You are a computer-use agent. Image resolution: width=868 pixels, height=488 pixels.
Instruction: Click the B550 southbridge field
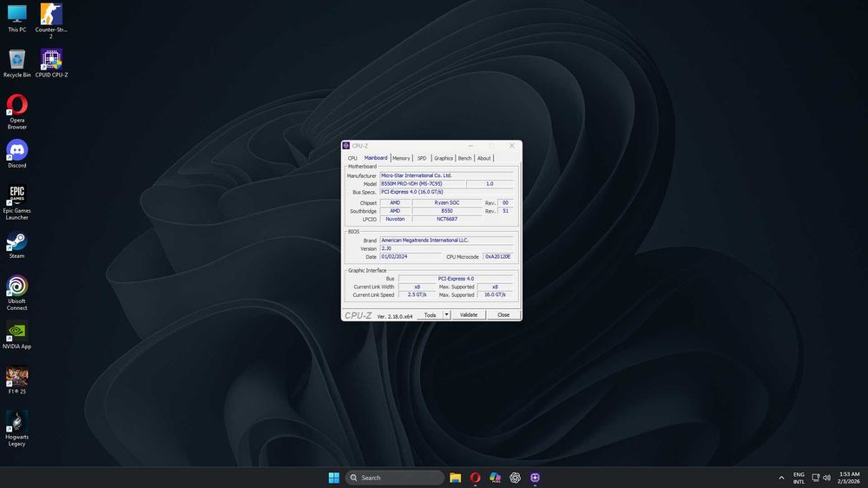point(447,211)
